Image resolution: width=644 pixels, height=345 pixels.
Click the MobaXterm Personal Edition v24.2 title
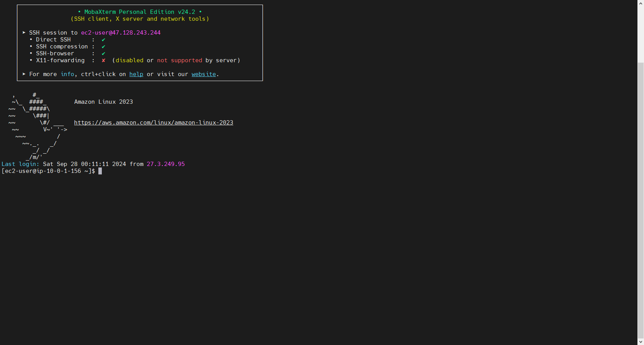(x=139, y=12)
